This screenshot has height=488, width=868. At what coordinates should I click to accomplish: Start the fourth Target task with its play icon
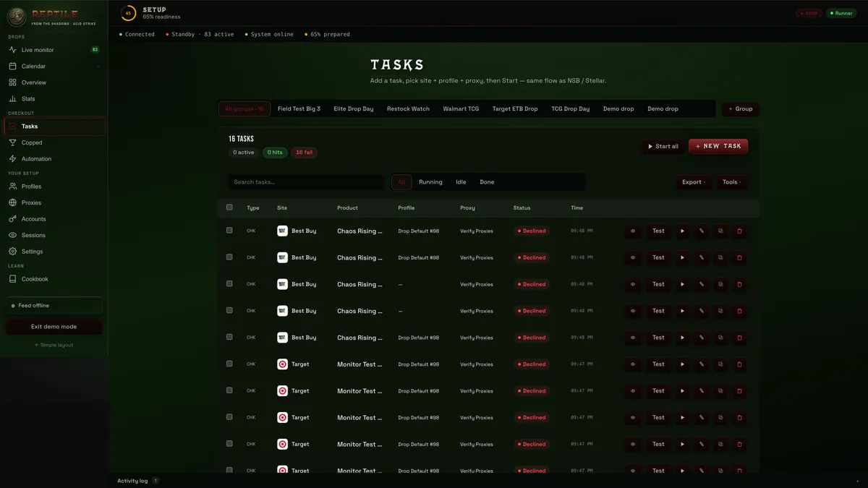(x=682, y=444)
